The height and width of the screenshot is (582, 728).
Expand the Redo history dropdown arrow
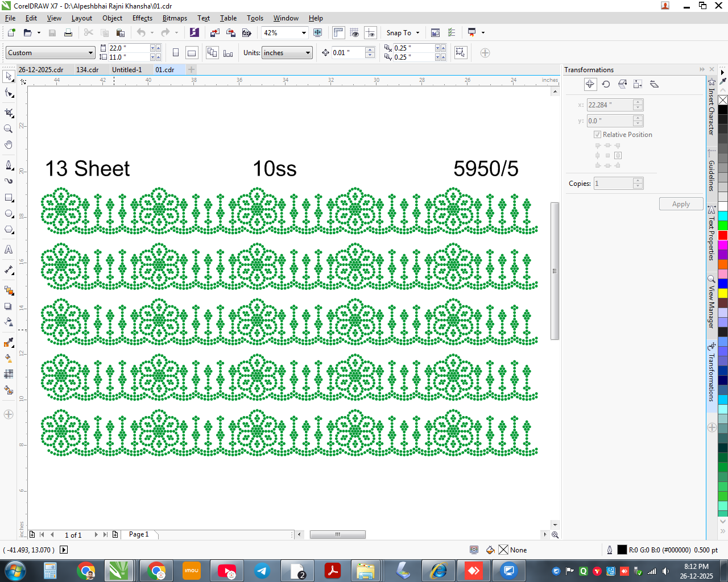click(x=176, y=33)
